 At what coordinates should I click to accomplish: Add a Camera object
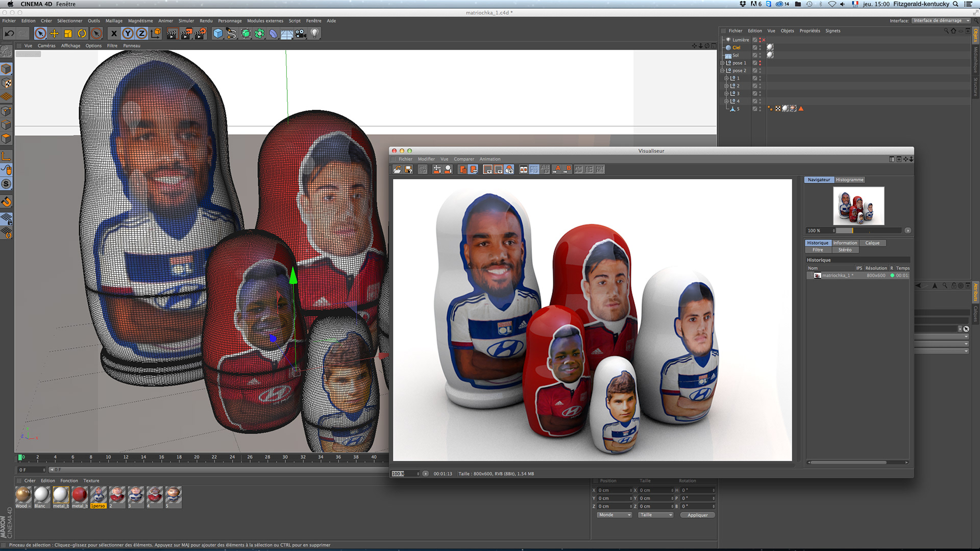(x=301, y=34)
